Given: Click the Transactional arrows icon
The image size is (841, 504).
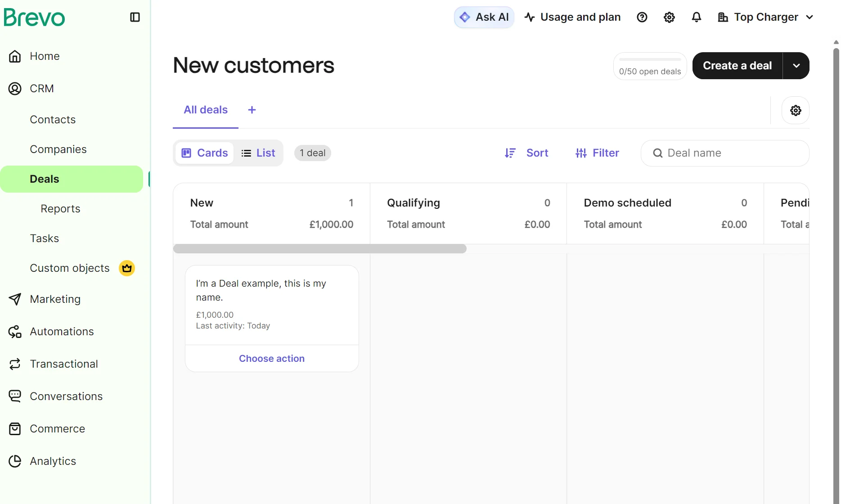Looking at the screenshot, I should 15,364.
